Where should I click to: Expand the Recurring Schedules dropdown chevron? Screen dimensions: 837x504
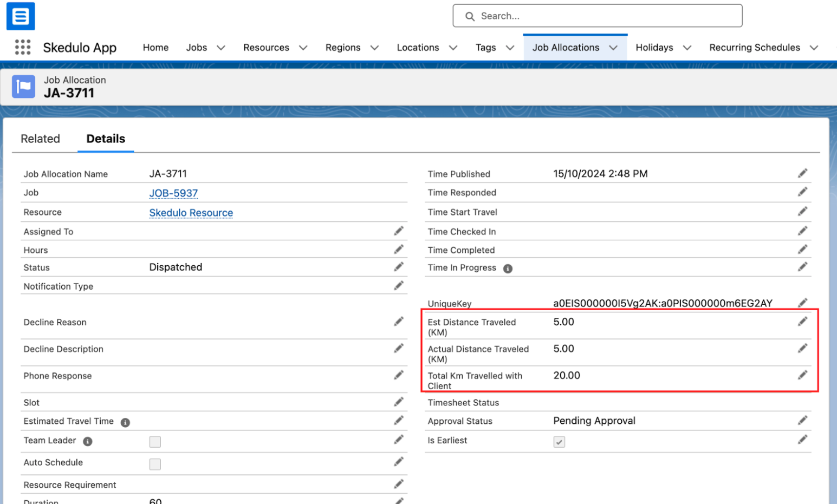click(814, 48)
